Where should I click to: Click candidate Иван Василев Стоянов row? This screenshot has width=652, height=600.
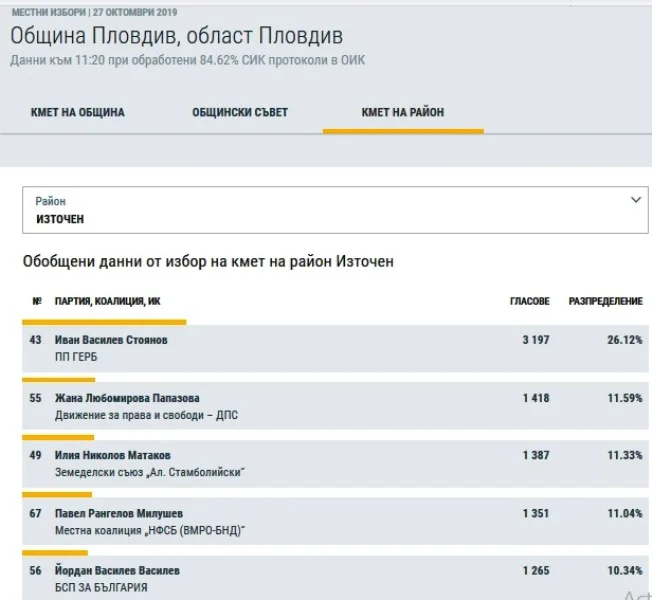tap(335, 348)
